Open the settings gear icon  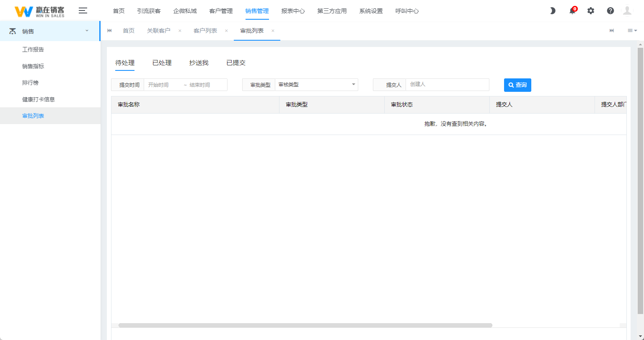pos(591,11)
